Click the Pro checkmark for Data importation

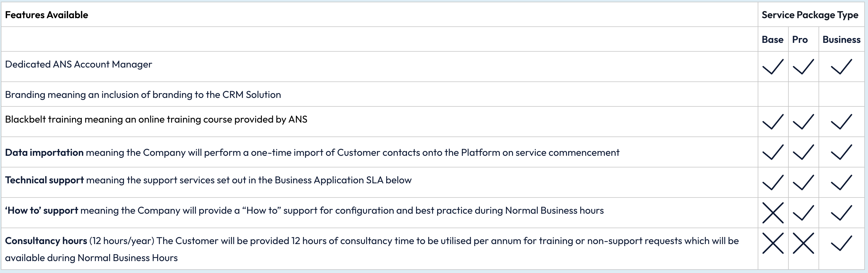(x=803, y=152)
